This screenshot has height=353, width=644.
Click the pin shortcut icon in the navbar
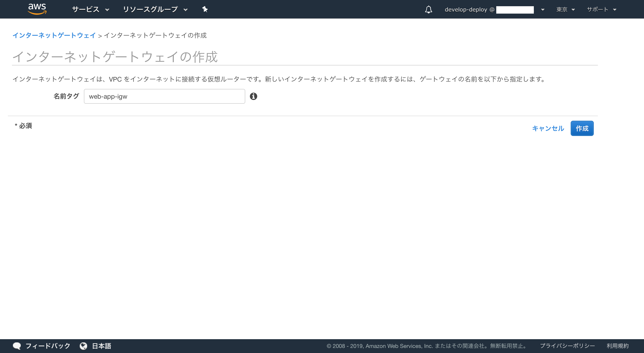point(205,9)
